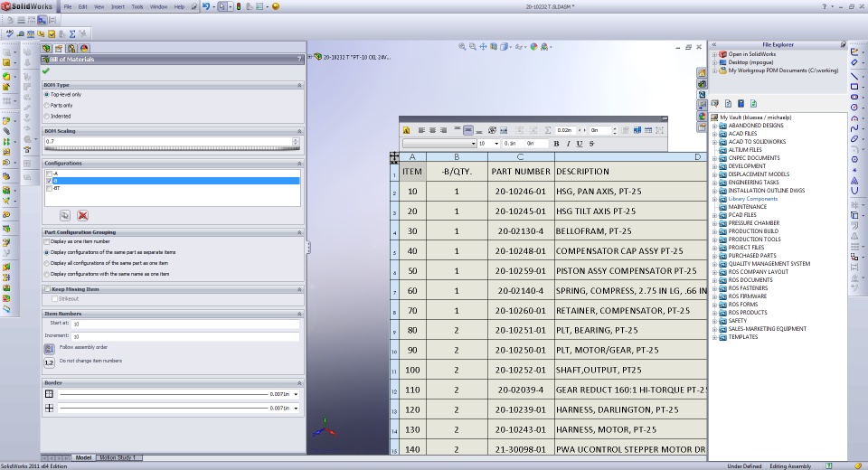The image size is (868, 470).
Task: Click the 20-10246-01 part number cell
Action: pyautogui.click(x=521, y=192)
